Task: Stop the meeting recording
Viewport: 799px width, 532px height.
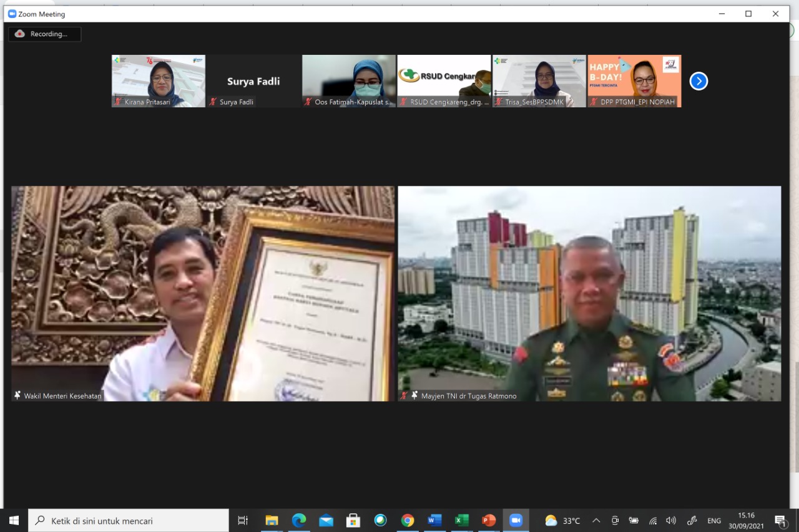Action: click(x=44, y=34)
